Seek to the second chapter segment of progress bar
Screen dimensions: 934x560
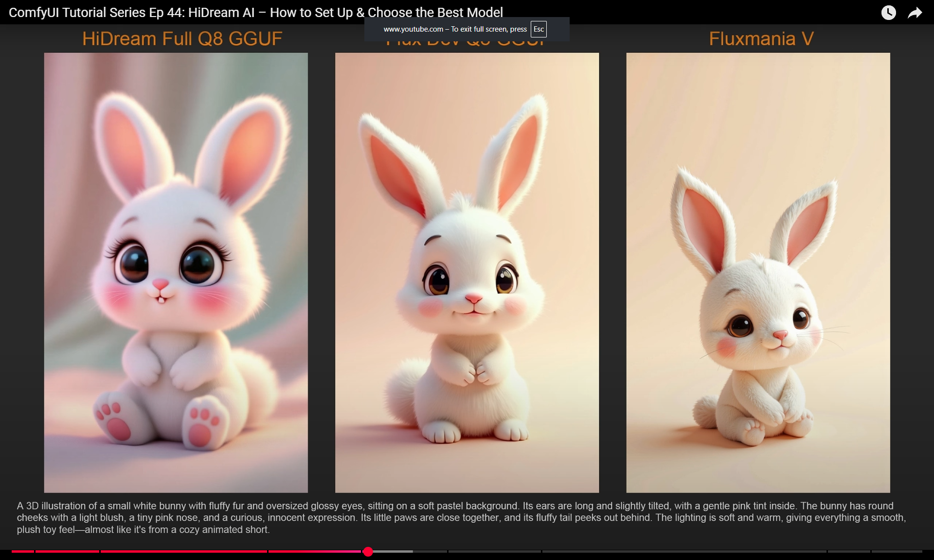click(x=67, y=551)
